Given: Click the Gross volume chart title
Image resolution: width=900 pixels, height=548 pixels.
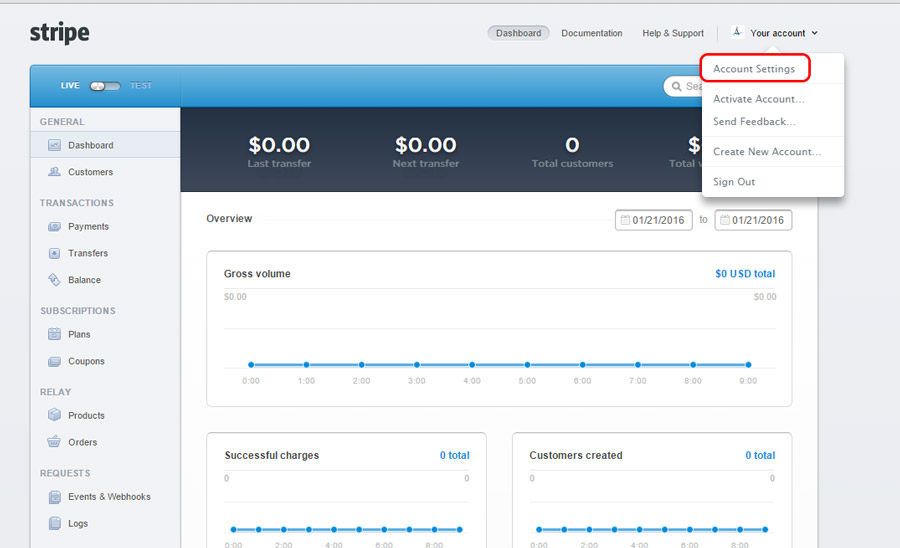Looking at the screenshot, I should (x=257, y=274).
